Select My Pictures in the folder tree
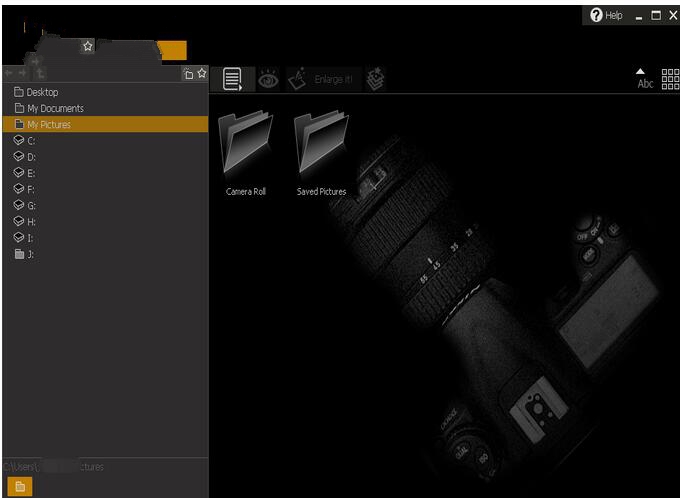Screen dimensions: 680x498 [105, 124]
